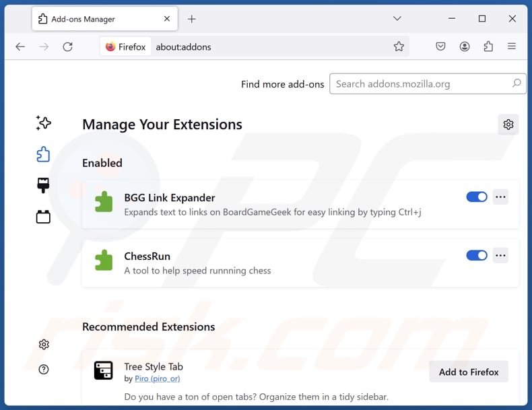Bookmark this page with star icon
Screen dimensions: 532x410
(399, 46)
